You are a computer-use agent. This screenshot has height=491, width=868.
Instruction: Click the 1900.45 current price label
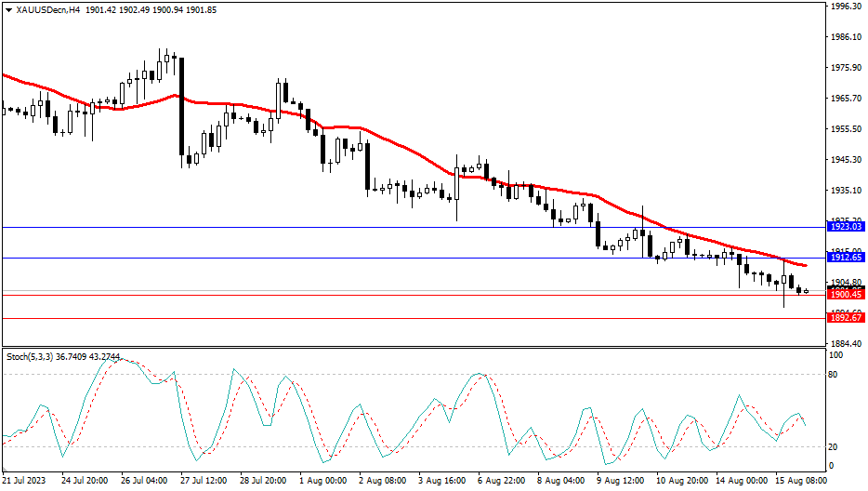pos(846,294)
